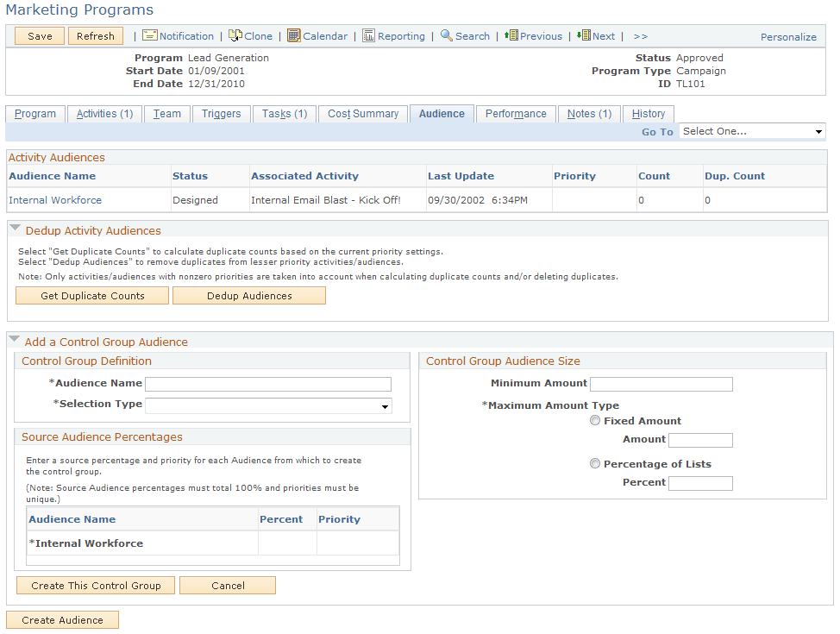Viewport: 840px width, 634px height.
Task: Click the Dedup Audiences button
Action: coord(249,296)
